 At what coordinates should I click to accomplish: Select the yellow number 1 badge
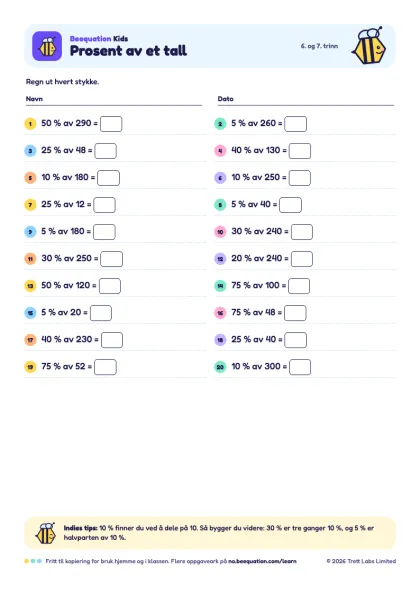30,124
